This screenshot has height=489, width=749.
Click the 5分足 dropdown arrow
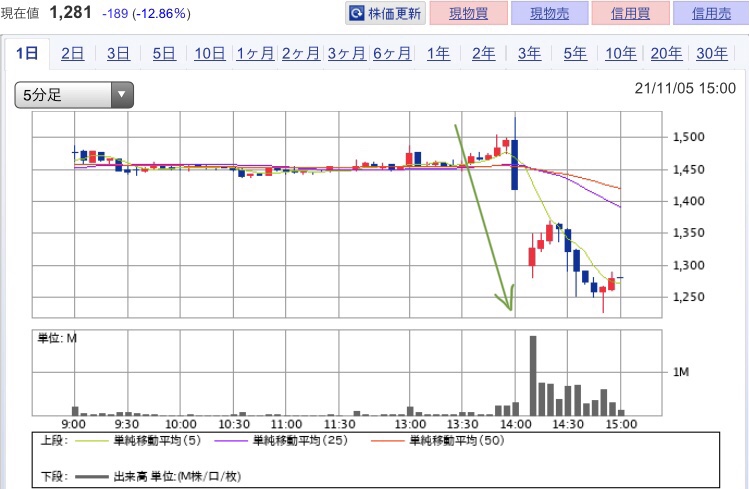(122, 95)
